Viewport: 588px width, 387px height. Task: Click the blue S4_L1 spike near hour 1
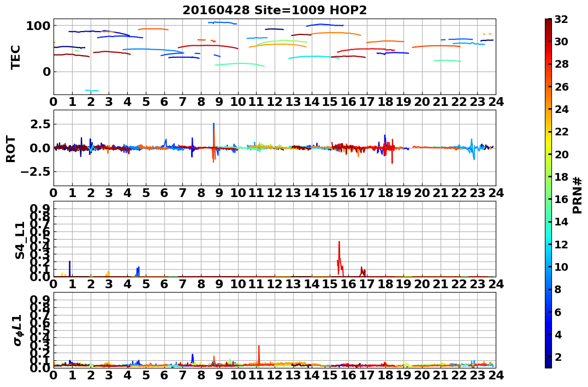click(x=70, y=269)
